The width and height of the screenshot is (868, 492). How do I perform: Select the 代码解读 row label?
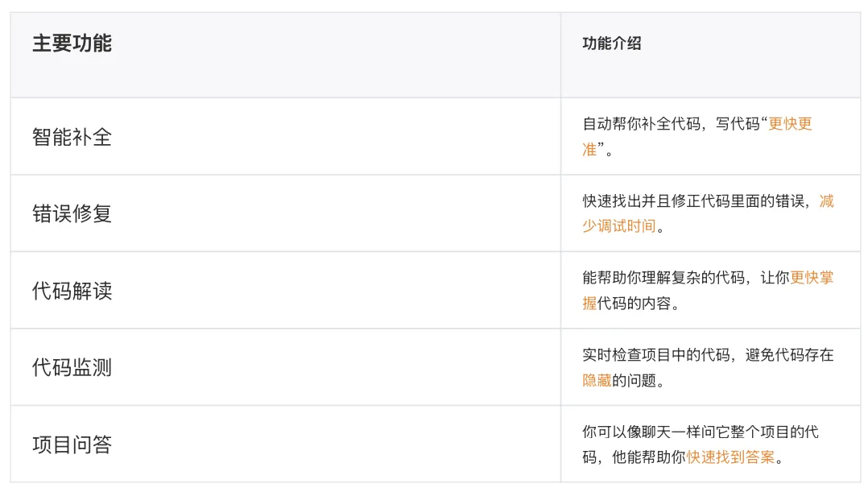point(72,291)
